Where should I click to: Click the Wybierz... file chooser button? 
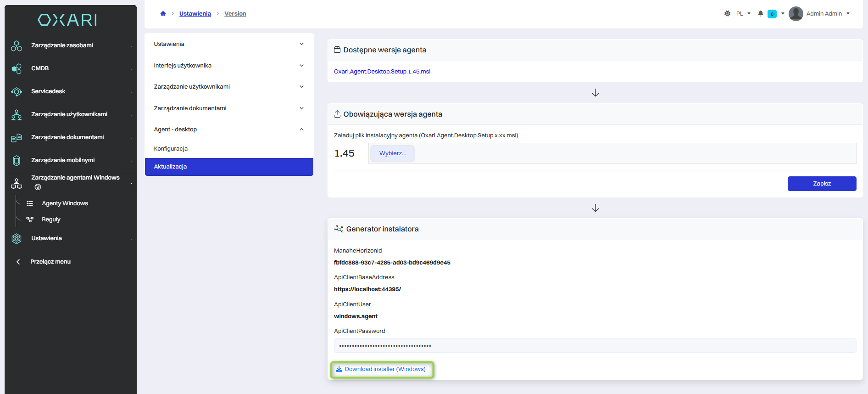(392, 153)
